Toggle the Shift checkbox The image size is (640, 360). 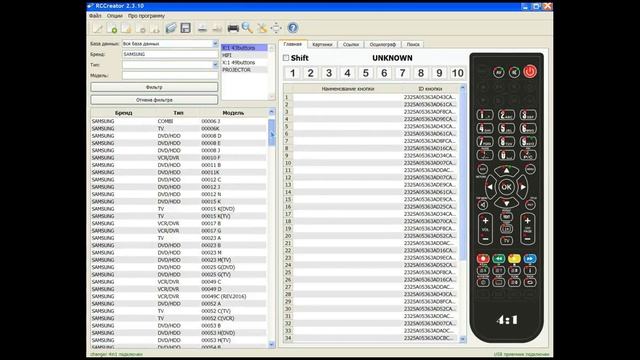286,58
